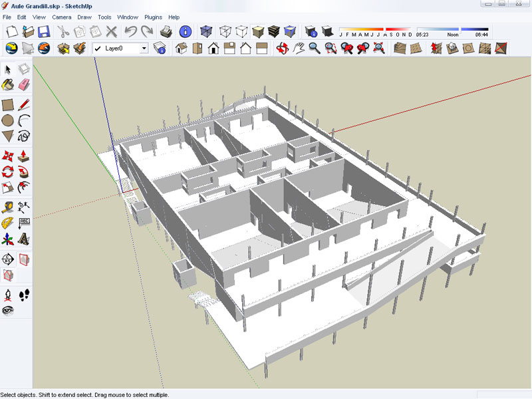Choose the Tape Measure tool
The width and height of the screenshot is (532, 399).
pos(8,206)
